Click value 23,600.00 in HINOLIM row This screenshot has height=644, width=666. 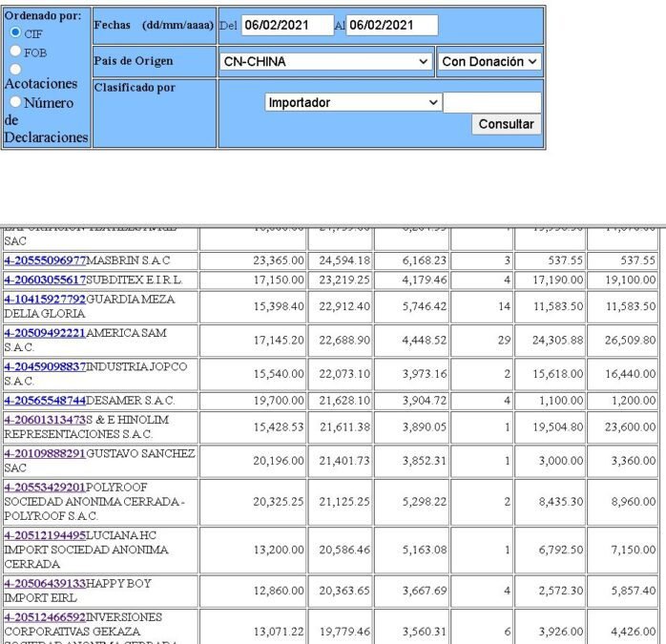(631, 426)
